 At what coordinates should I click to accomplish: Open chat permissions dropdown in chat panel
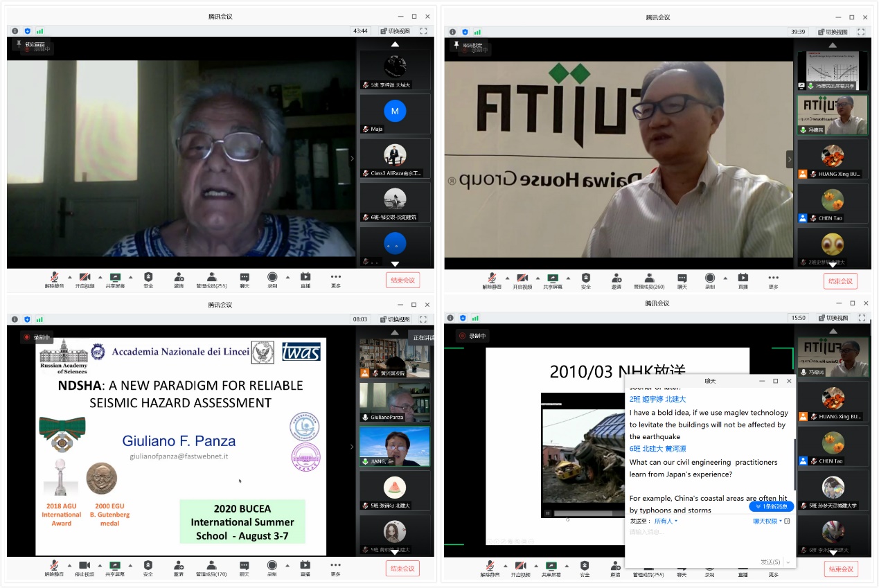(767, 521)
